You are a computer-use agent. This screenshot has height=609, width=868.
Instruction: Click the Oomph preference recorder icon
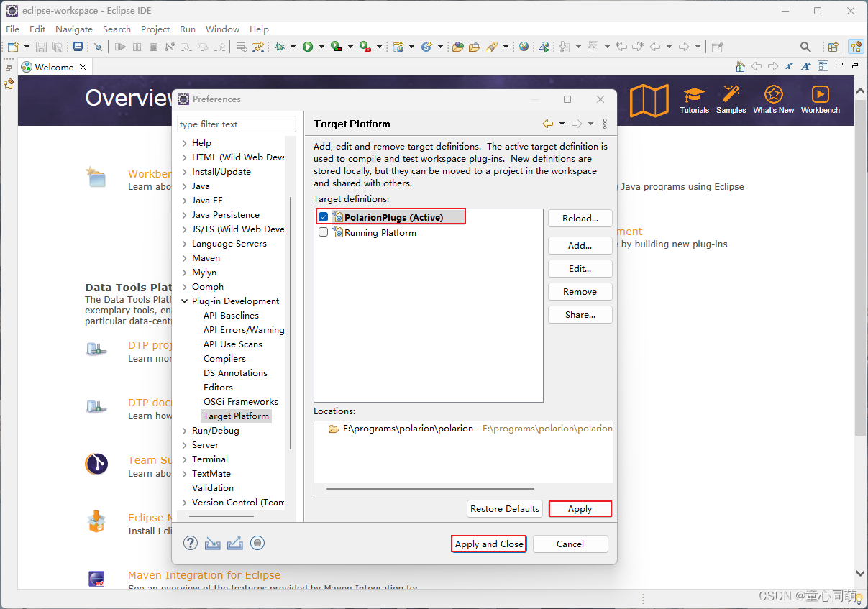coord(257,544)
